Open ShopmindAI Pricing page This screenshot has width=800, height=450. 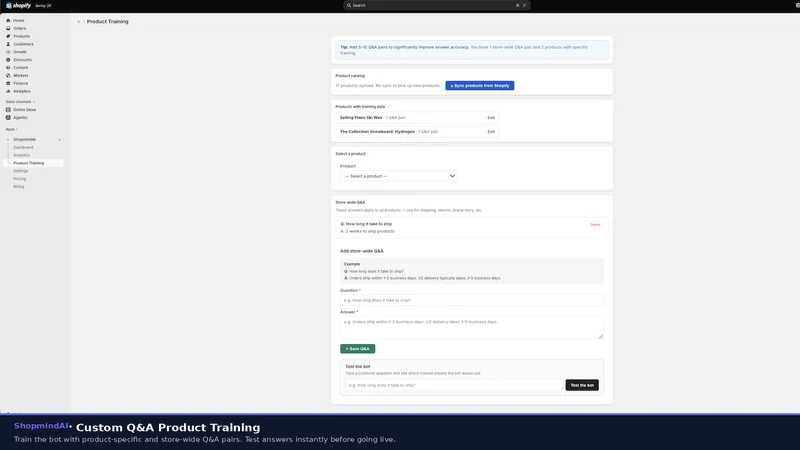pos(19,179)
